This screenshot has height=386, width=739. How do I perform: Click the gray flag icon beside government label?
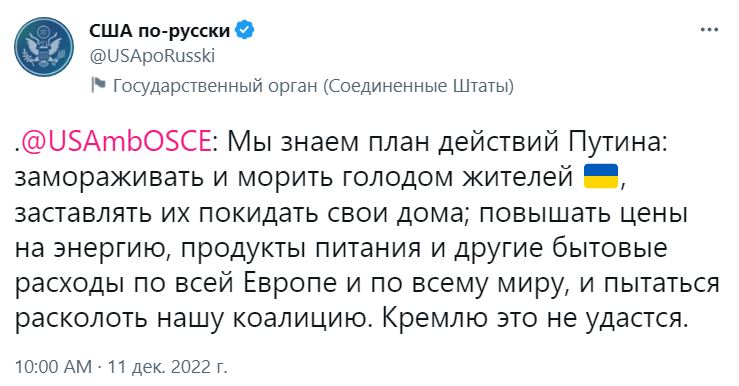[98, 86]
